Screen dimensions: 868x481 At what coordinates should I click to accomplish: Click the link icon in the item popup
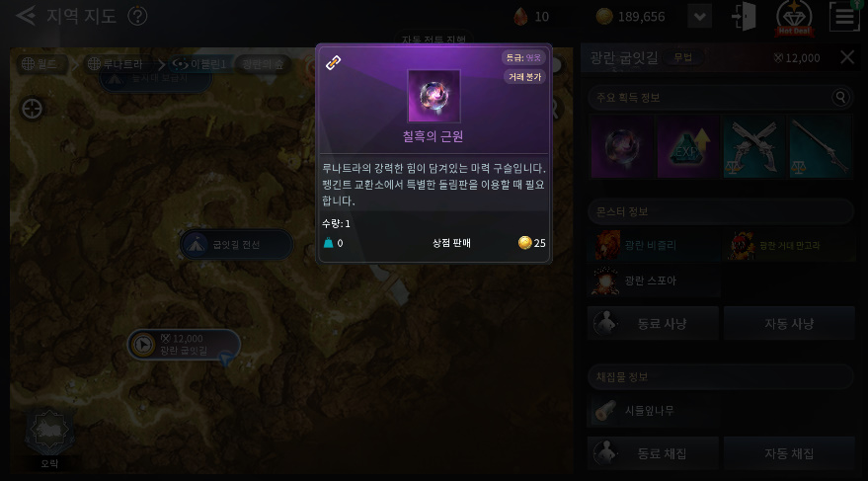(x=333, y=63)
